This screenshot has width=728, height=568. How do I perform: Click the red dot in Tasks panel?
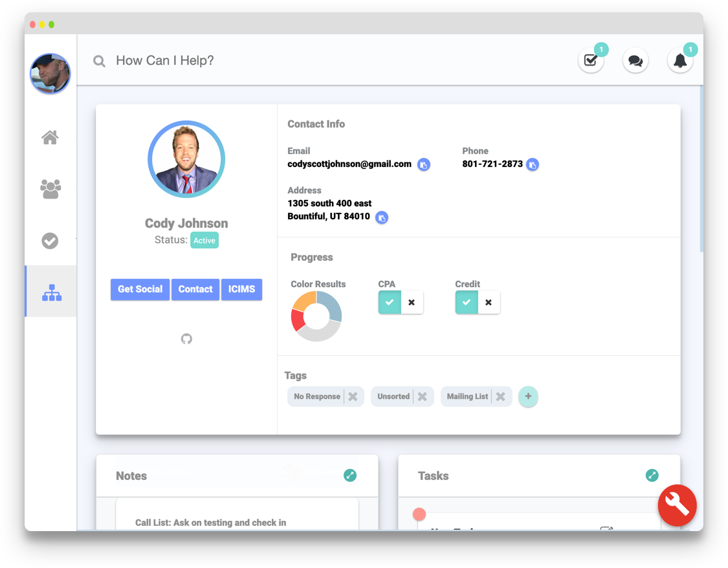coord(419,514)
